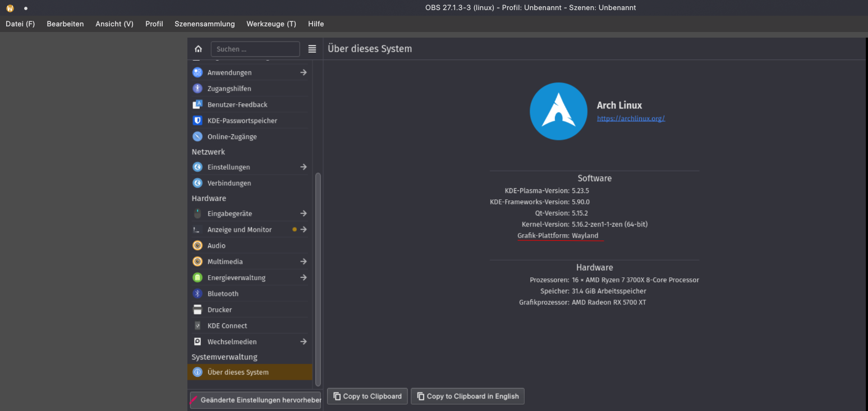Select Audio entry in Hardware

pyautogui.click(x=250, y=245)
